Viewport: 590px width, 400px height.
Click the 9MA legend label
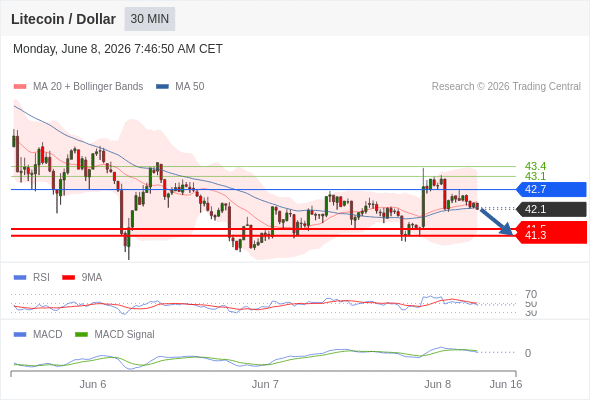coord(92,277)
